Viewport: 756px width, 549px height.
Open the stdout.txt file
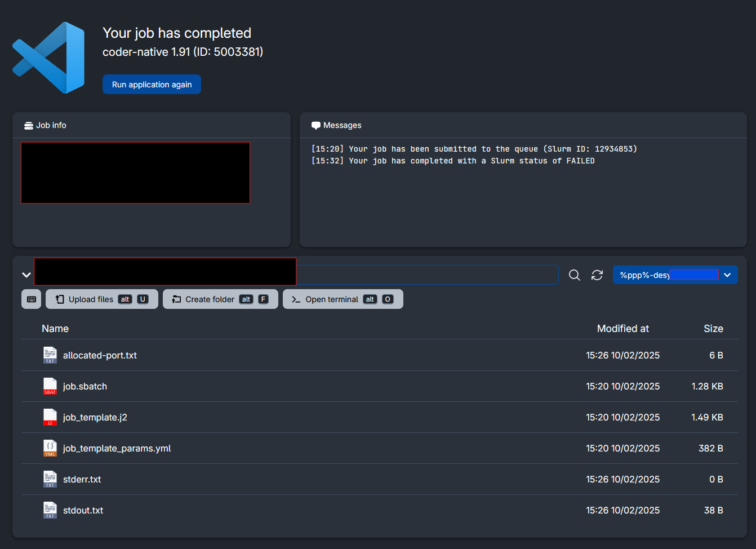(x=83, y=510)
